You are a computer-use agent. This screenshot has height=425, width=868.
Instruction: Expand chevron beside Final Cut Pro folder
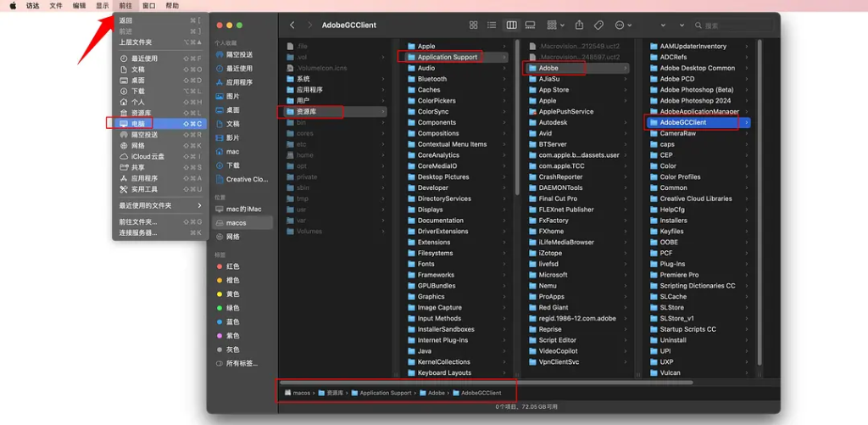pos(626,199)
